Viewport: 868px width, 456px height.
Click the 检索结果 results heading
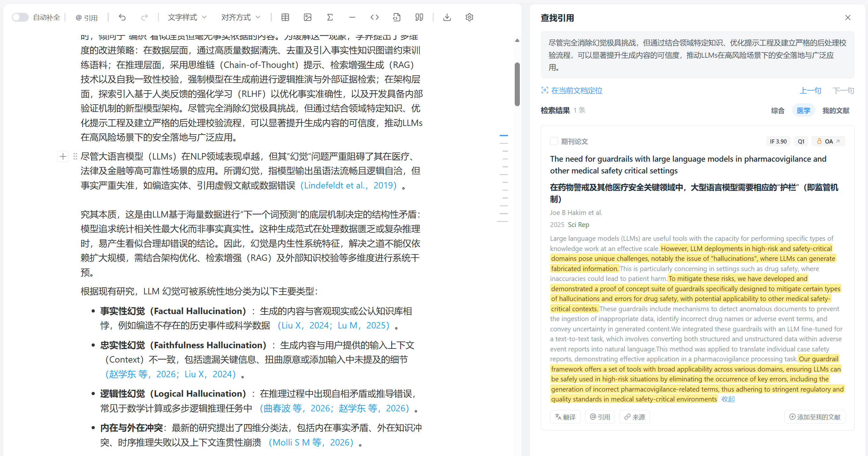point(555,110)
